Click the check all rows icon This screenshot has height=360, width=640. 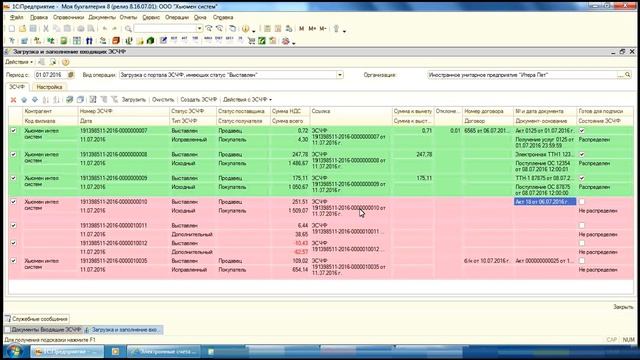tap(70, 100)
